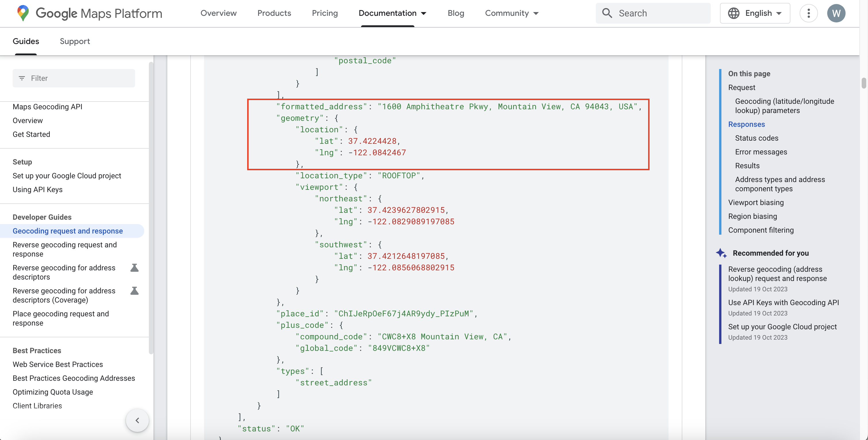Click the "status": "OK" line
Viewport: 868px width, 440px height.
point(270,428)
